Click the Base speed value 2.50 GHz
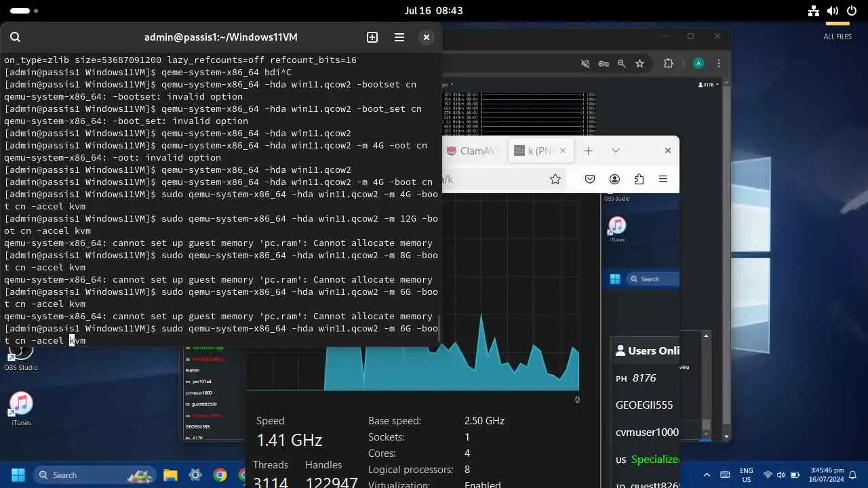This screenshot has width=868, height=488. pyautogui.click(x=484, y=421)
